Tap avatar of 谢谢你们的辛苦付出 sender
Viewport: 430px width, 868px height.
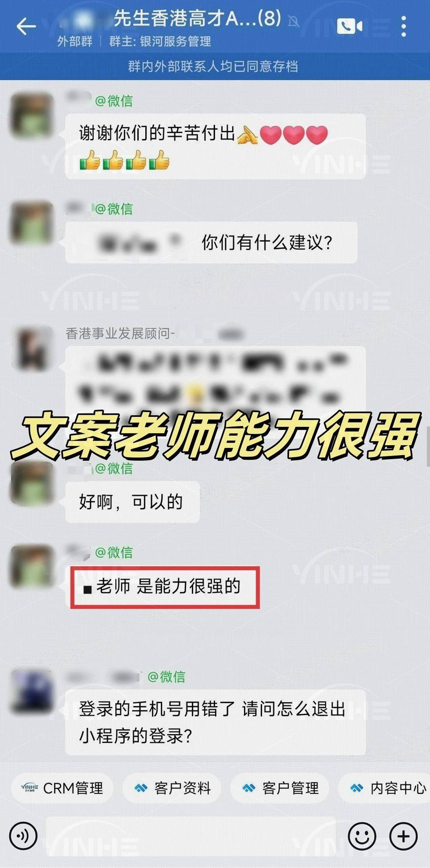pos(32,115)
